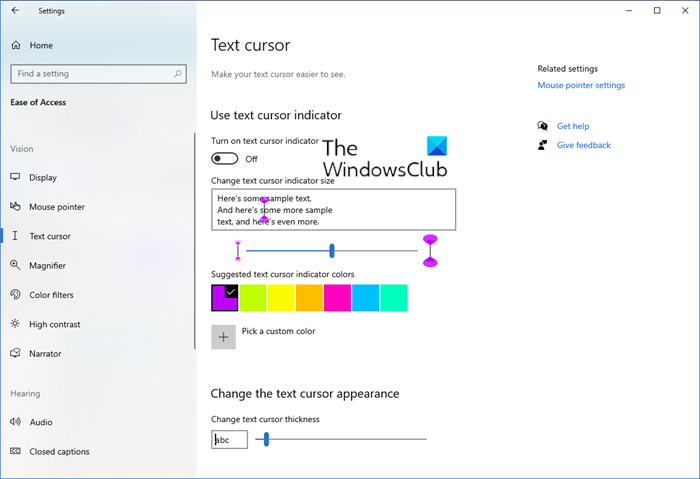
Task: Click the sample text preview box
Action: [333, 209]
